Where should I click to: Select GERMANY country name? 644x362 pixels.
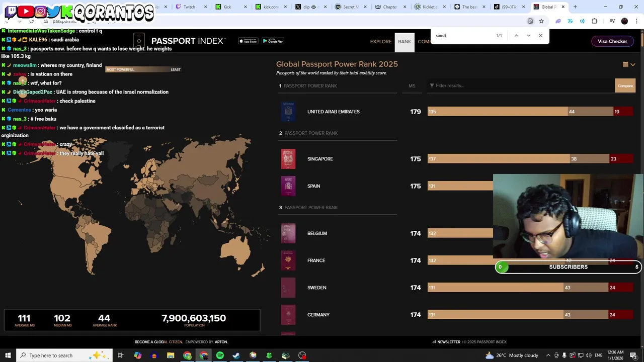[318, 315]
